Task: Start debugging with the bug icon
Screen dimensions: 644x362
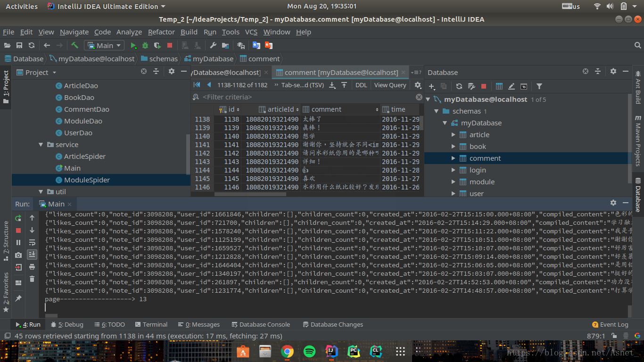Action: [145, 45]
